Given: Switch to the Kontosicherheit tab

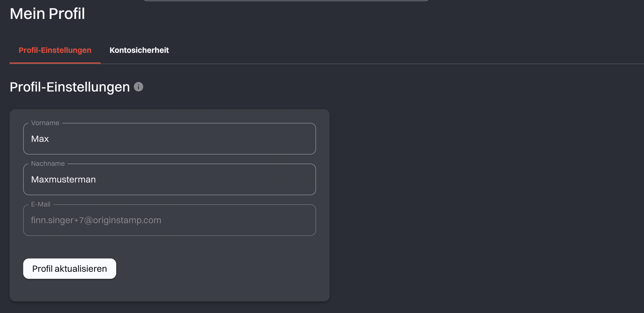Looking at the screenshot, I should coord(139,50).
